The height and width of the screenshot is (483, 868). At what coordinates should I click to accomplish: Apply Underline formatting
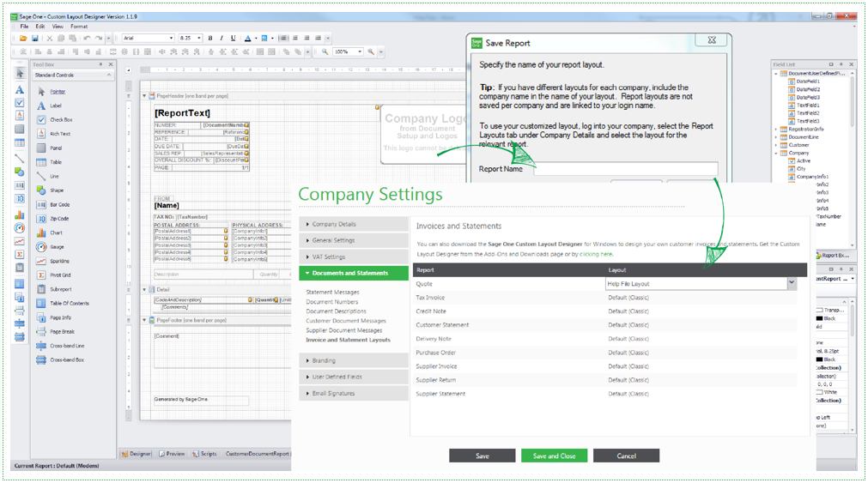(x=233, y=38)
